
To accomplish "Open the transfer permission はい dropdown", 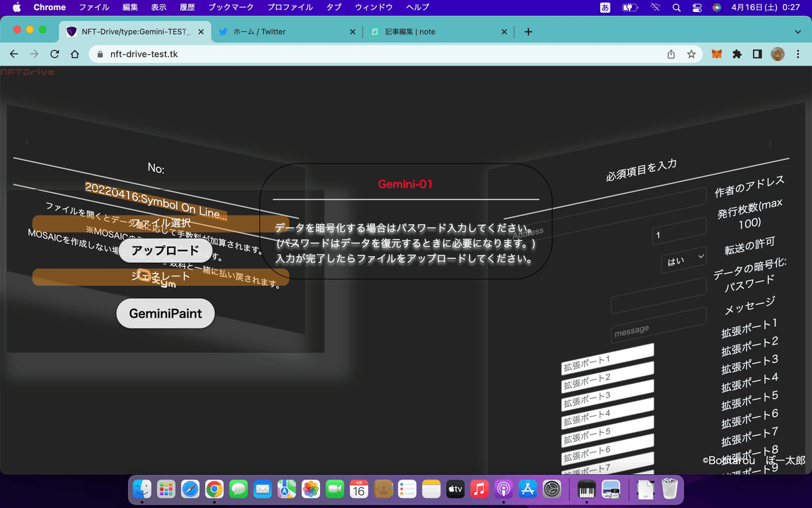I will pyautogui.click(x=684, y=259).
